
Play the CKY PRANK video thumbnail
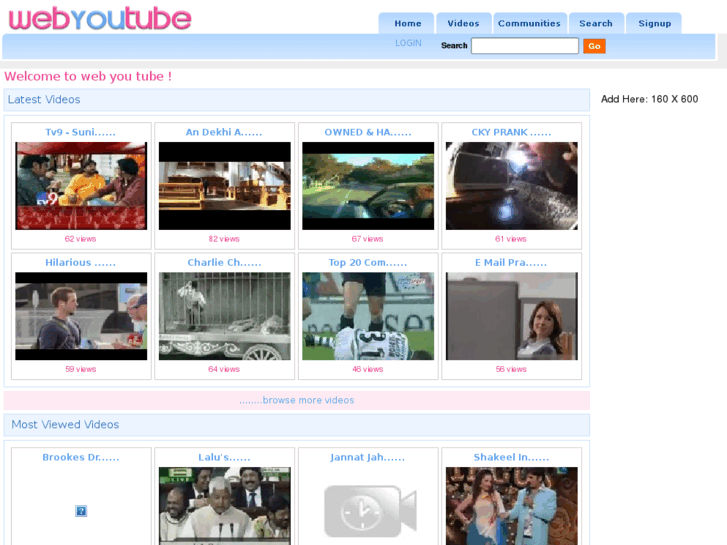[512, 186]
